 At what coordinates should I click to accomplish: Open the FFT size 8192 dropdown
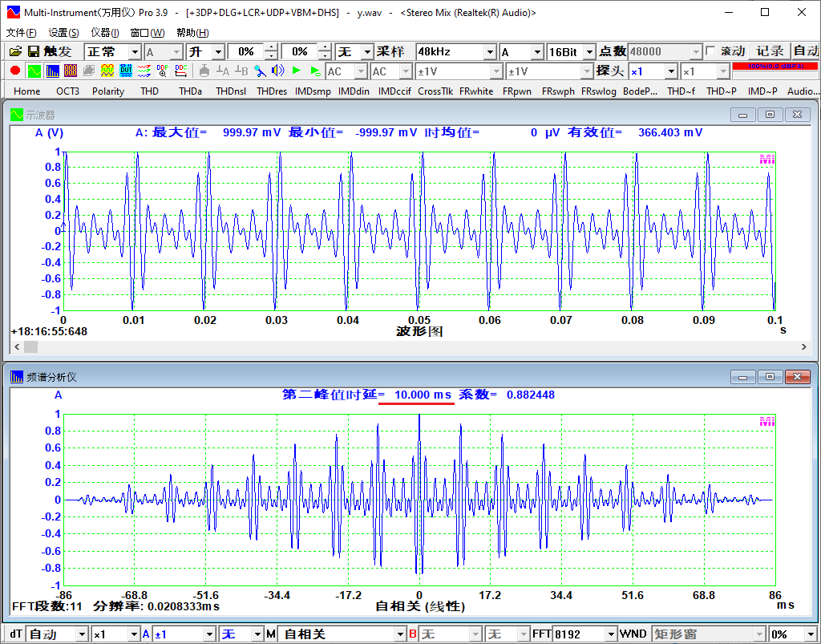[610, 634]
